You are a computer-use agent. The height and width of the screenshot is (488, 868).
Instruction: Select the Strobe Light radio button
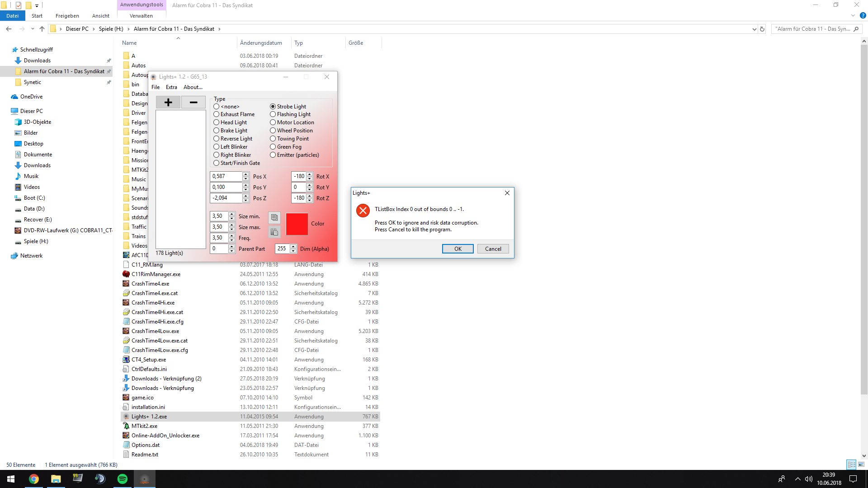pos(273,107)
